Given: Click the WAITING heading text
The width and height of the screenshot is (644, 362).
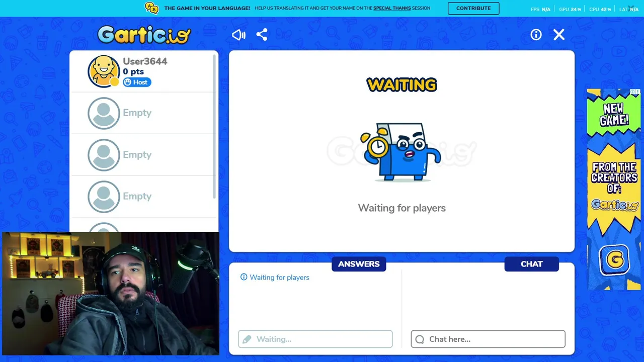Looking at the screenshot, I should (401, 84).
